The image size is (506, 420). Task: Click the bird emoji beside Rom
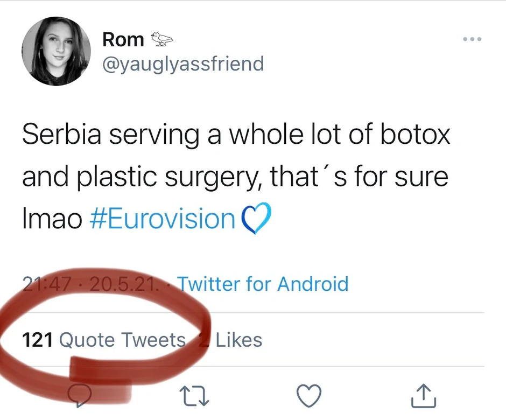[x=161, y=39]
